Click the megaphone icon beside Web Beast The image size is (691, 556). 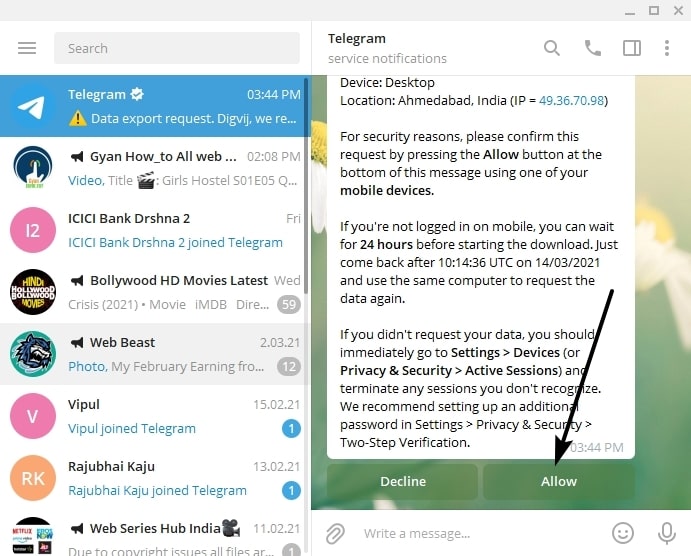coord(77,342)
